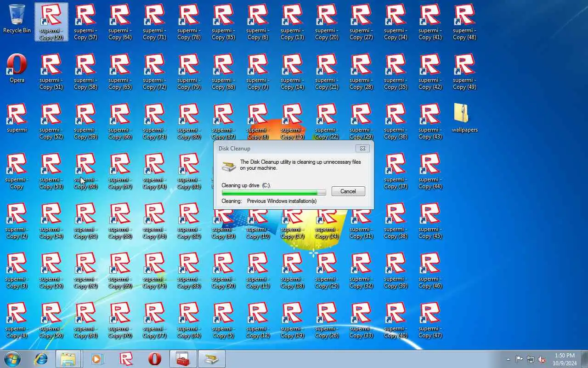Select supermi - Copy (84) icon

click(189, 320)
